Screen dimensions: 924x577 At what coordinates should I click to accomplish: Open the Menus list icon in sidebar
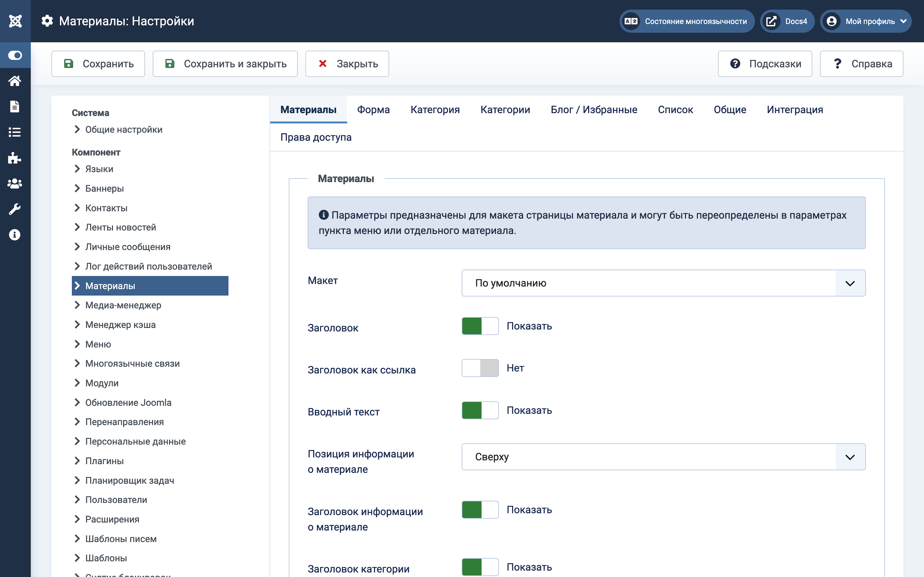click(15, 132)
